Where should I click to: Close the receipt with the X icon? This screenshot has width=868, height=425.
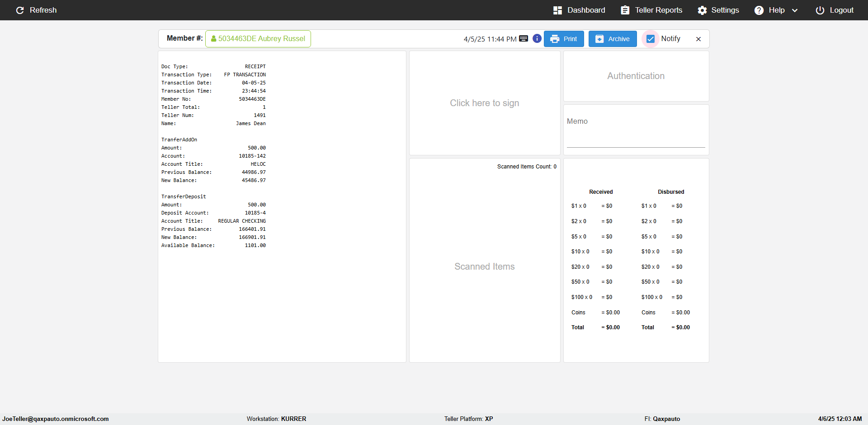(x=698, y=39)
